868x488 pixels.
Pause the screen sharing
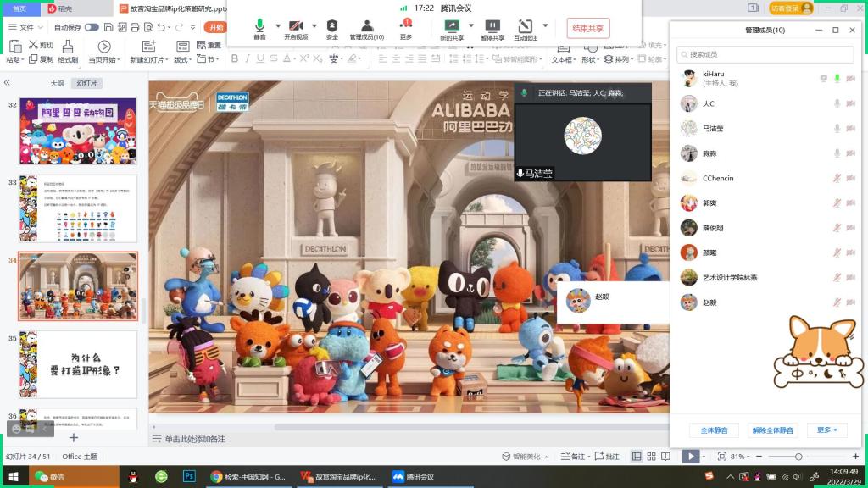point(492,29)
